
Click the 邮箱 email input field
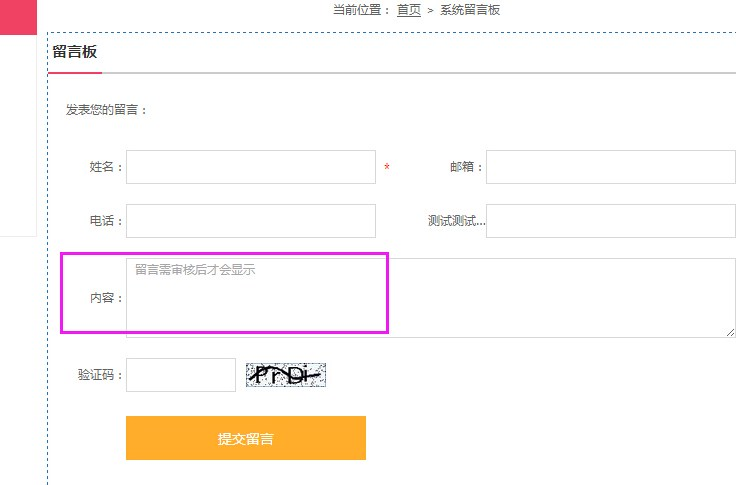[611, 167]
